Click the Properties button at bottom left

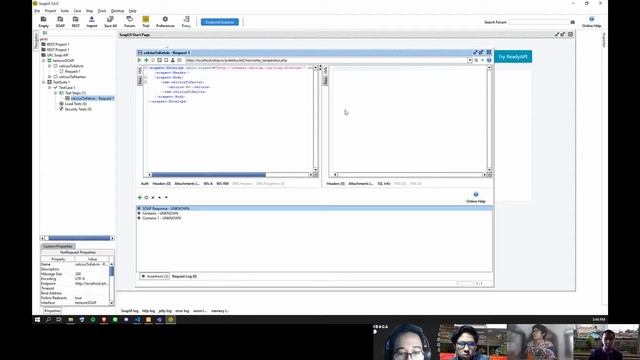pos(52,311)
